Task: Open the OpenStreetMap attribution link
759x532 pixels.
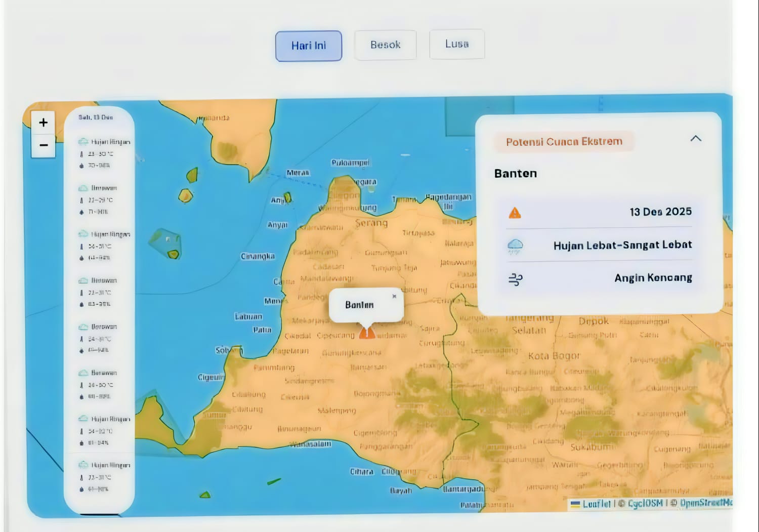Action: (x=706, y=503)
